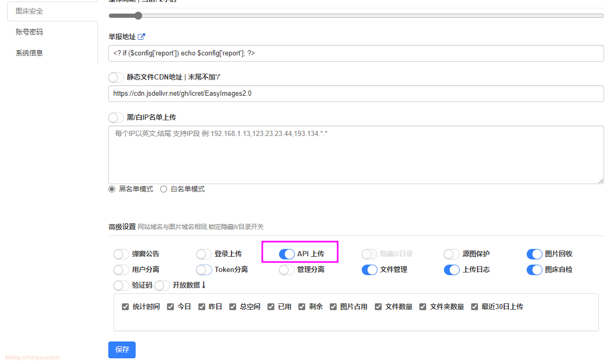Toggle the 静态文件CDN地址 switch
Image resolution: width=612 pixels, height=364 pixels.
point(116,77)
